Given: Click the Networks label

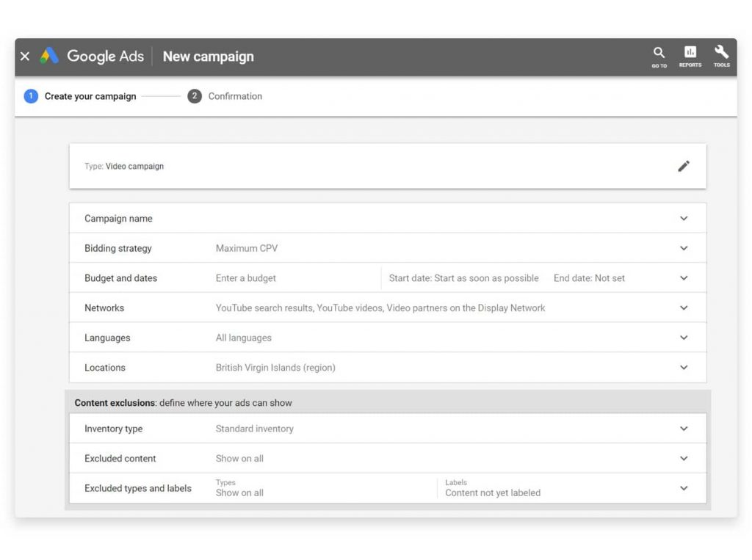Looking at the screenshot, I should click(x=104, y=308).
